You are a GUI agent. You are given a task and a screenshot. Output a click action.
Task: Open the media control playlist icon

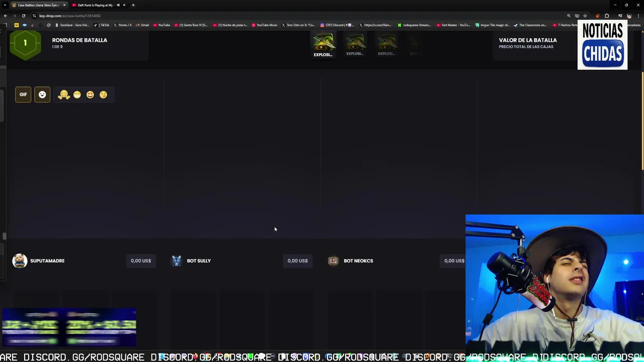click(x=620, y=16)
